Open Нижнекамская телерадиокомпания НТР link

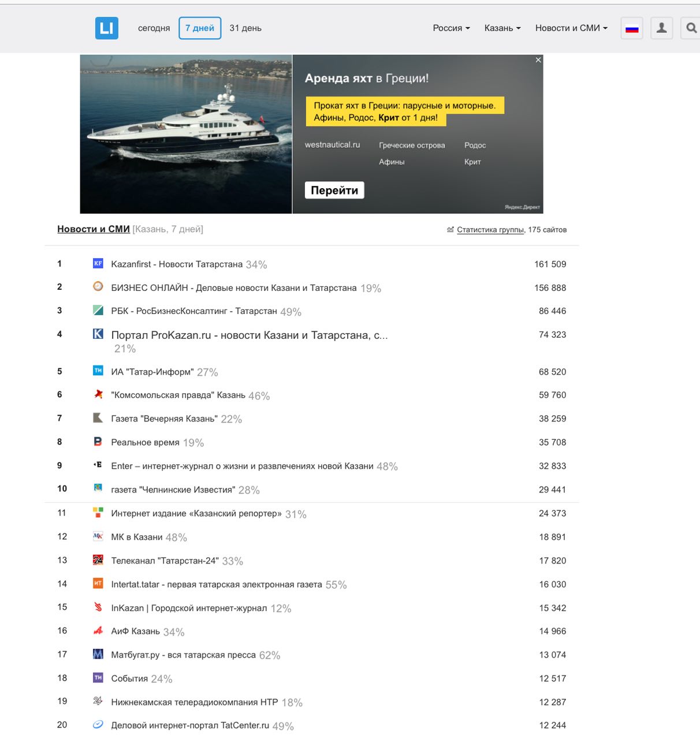[x=195, y=702]
